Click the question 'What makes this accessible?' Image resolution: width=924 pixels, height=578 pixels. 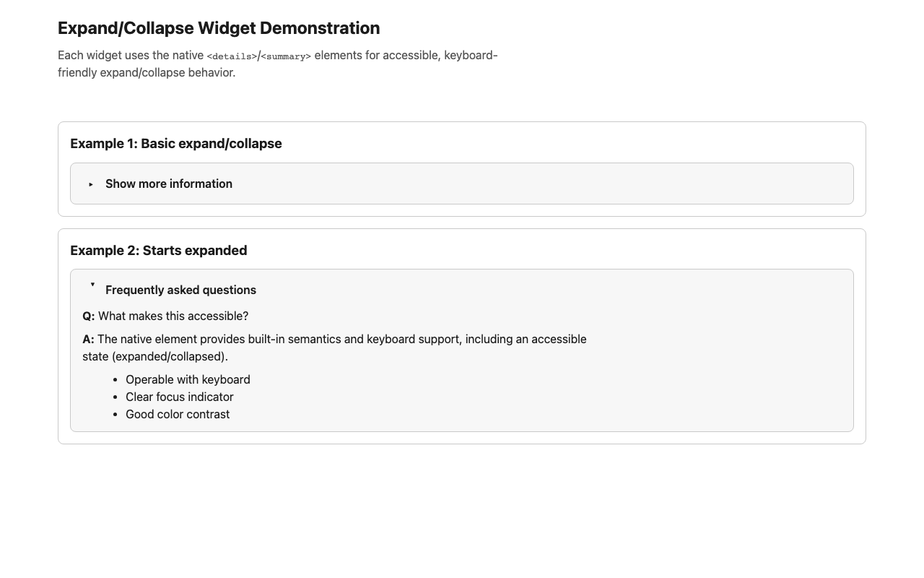(173, 316)
